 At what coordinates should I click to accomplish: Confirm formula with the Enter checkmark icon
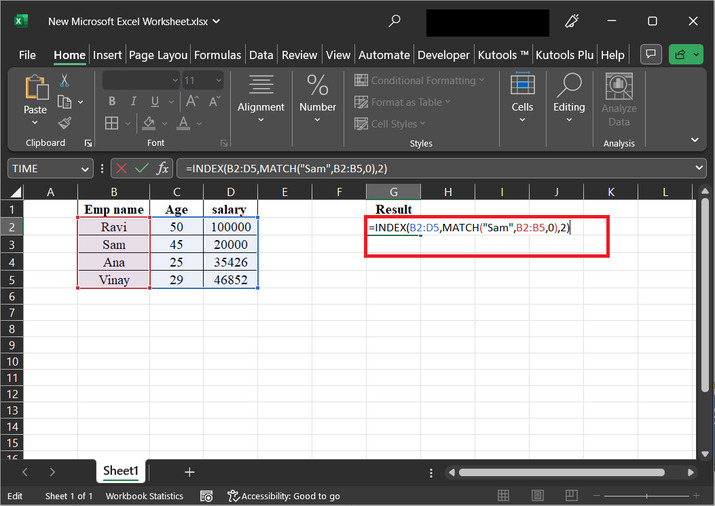pos(141,169)
